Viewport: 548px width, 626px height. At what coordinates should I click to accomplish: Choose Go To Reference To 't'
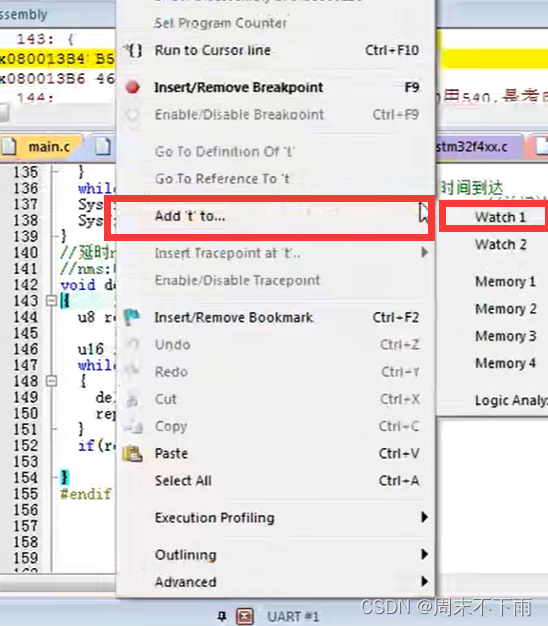[x=275, y=179]
